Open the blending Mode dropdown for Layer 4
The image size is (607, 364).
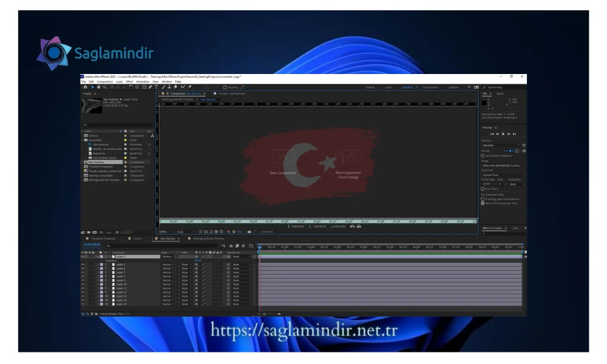pyautogui.click(x=168, y=257)
